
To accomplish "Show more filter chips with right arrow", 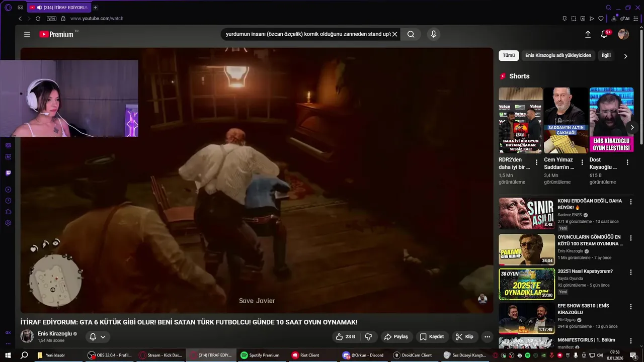I will [625, 56].
